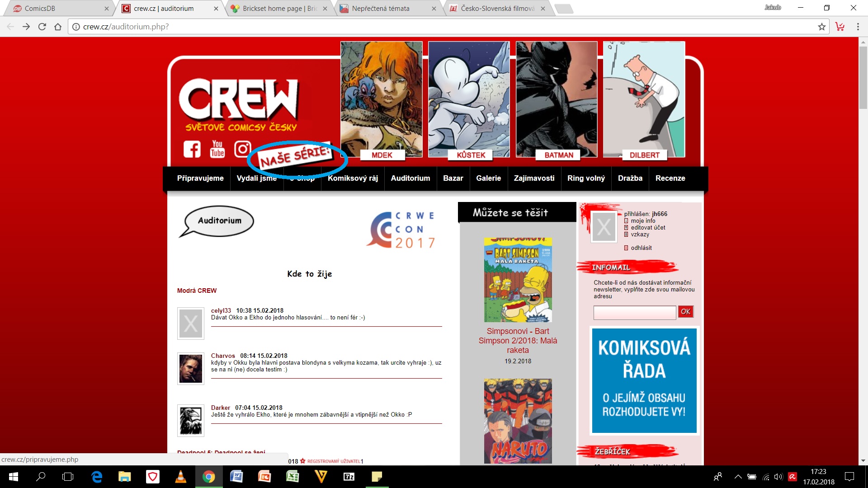Open Připravujeme in navigation menu
The height and width of the screenshot is (488, 868).
pyautogui.click(x=200, y=178)
